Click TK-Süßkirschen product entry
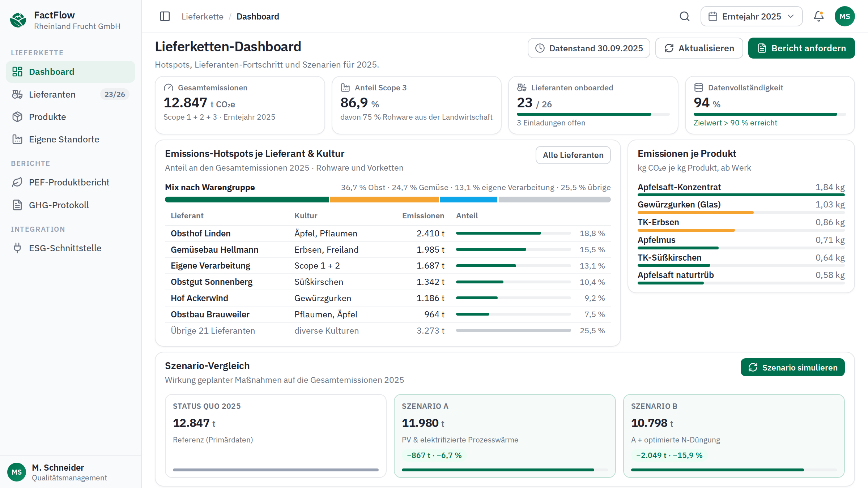The width and height of the screenshot is (868, 488). click(x=741, y=260)
